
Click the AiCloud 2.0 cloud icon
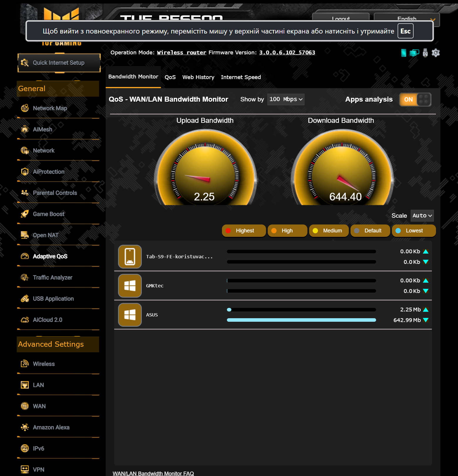pos(25,320)
